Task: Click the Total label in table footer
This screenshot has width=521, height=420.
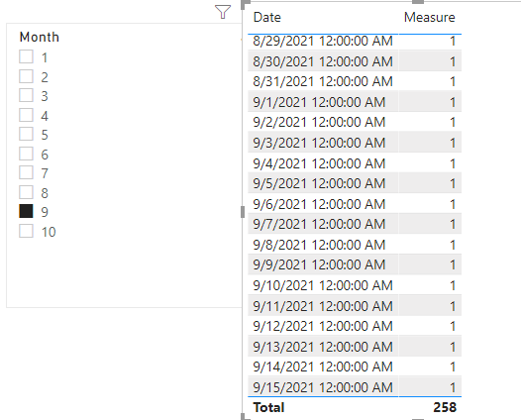Action: (x=268, y=407)
